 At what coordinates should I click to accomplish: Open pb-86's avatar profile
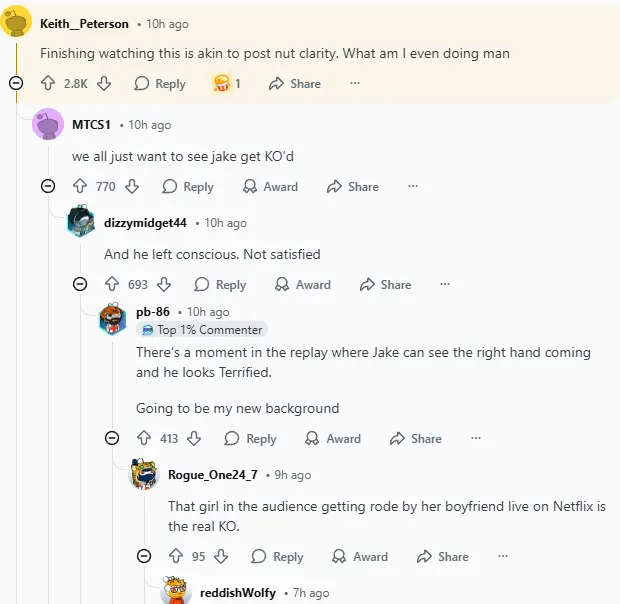[x=112, y=320]
